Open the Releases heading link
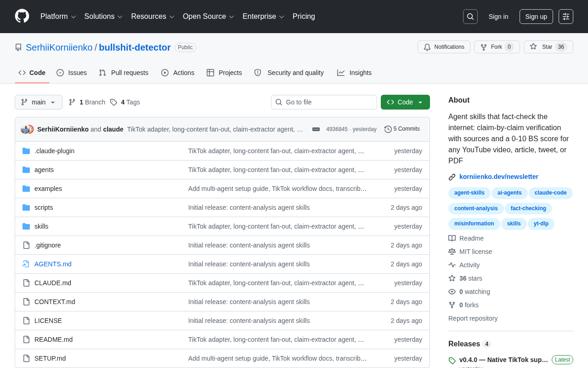The width and height of the screenshot is (588, 368). (470, 344)
